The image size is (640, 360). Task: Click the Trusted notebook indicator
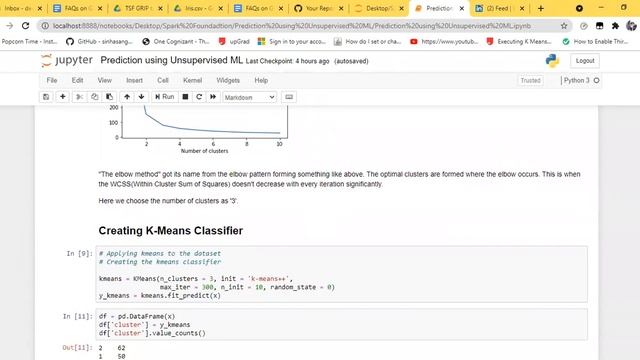click(530, 80)
